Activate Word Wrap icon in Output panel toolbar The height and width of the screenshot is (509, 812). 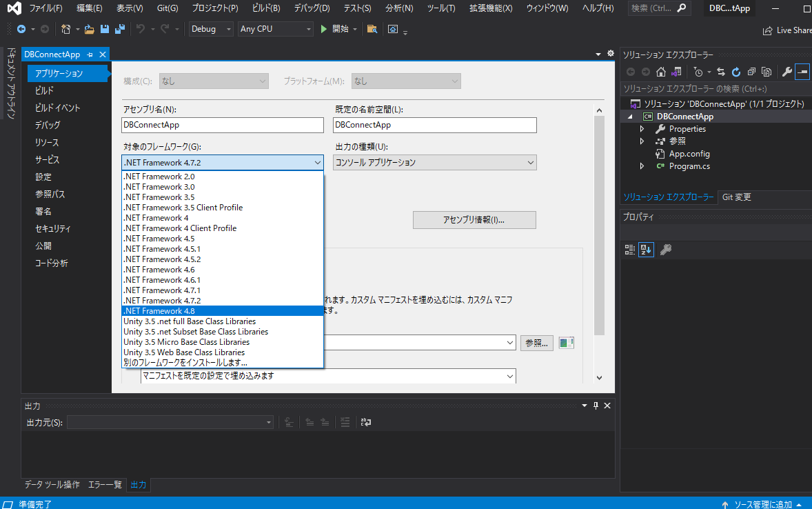pos(365,421)
